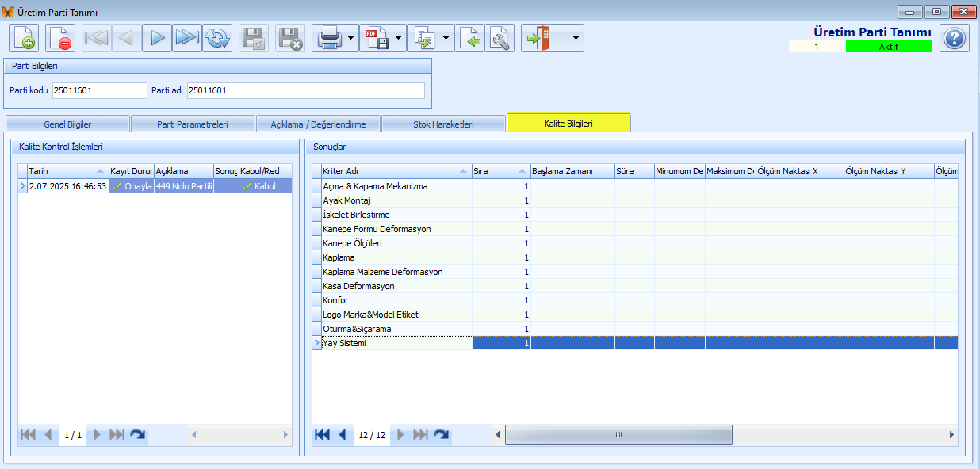
Task: Sort by the Kriter Adı column header
Action: [392, 171]
